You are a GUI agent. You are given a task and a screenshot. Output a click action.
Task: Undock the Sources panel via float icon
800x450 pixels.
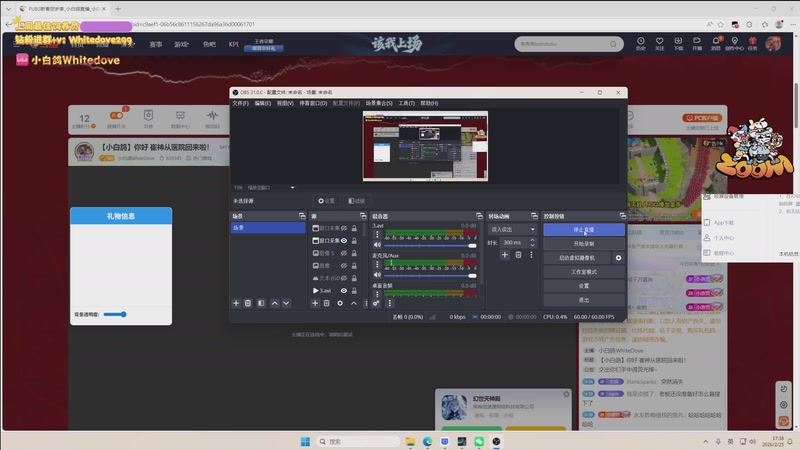tap(363, 216)
